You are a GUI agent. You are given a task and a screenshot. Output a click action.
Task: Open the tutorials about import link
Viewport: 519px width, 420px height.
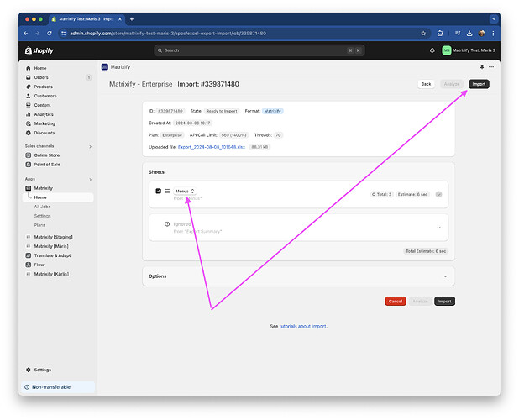[x=302, y=326]
